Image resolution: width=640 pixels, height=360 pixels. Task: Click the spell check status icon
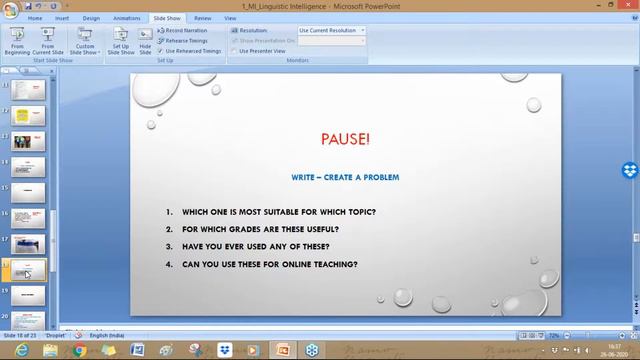[x=78, y=336]
